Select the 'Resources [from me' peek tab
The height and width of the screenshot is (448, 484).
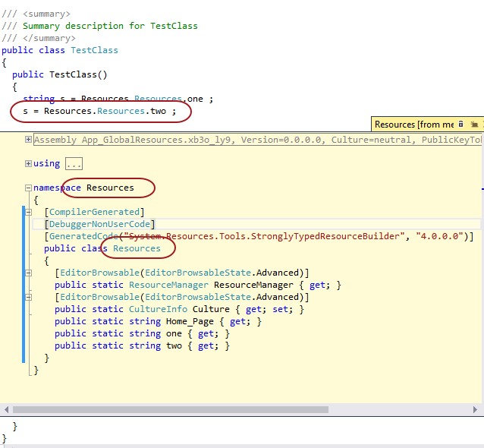click(414, 125)
